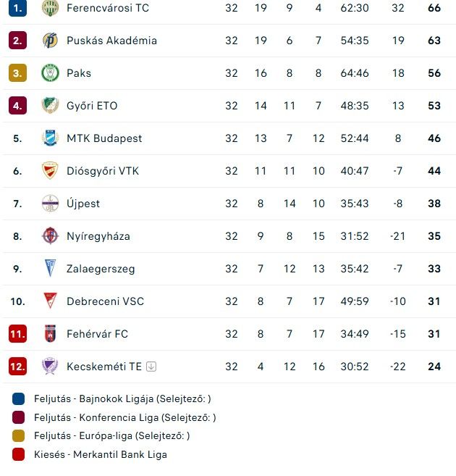The width and height of the screenshot is (456, 476).
Task: Open the Debreceni VSC team link
Action: [105, 301]
